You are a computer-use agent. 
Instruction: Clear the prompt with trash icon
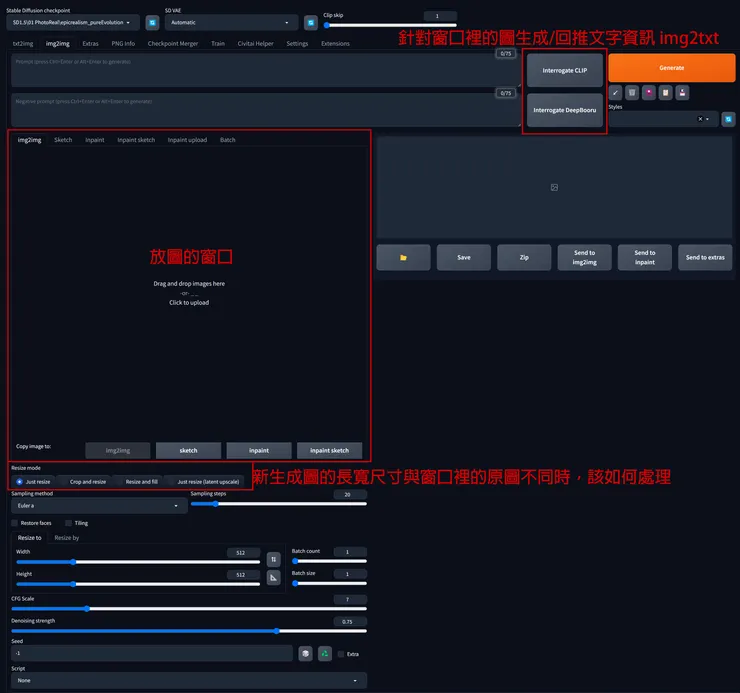632,93
